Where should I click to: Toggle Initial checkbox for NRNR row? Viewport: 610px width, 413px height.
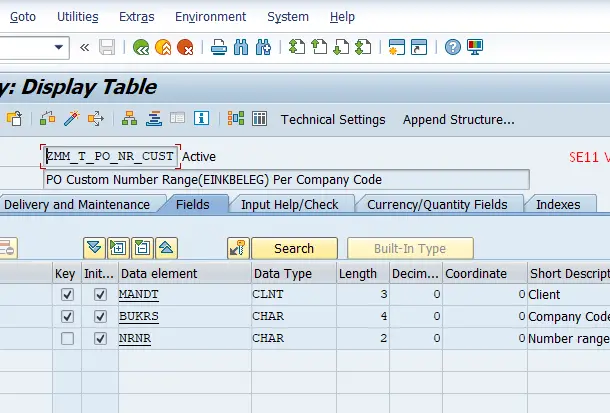click(100, 339)
